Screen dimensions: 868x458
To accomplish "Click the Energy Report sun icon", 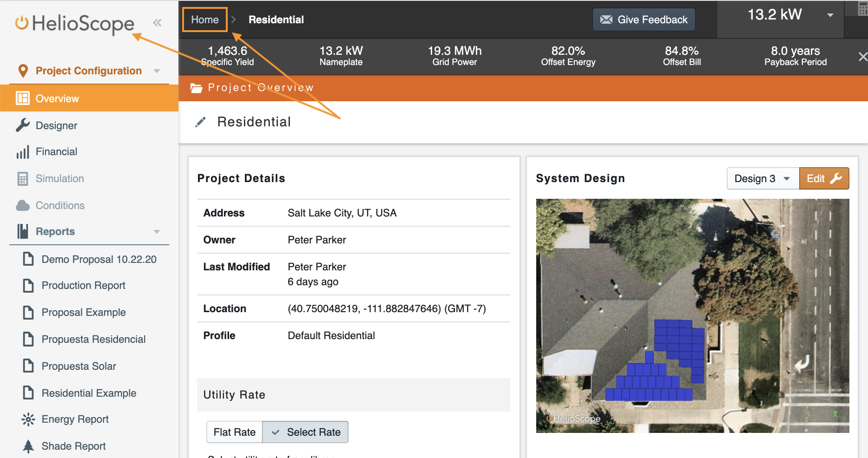I will [28, 419].
